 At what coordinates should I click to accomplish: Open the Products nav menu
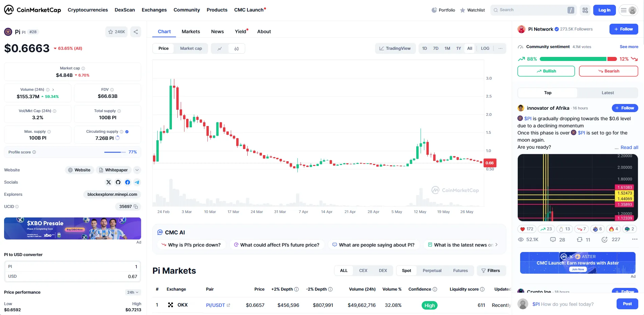click(x=217, y=10)
